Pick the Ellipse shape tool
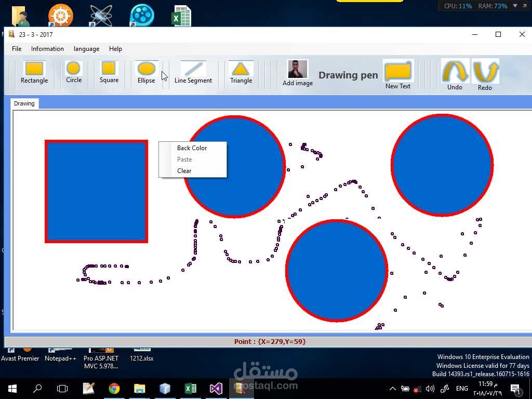 click(x=146, y=73)
